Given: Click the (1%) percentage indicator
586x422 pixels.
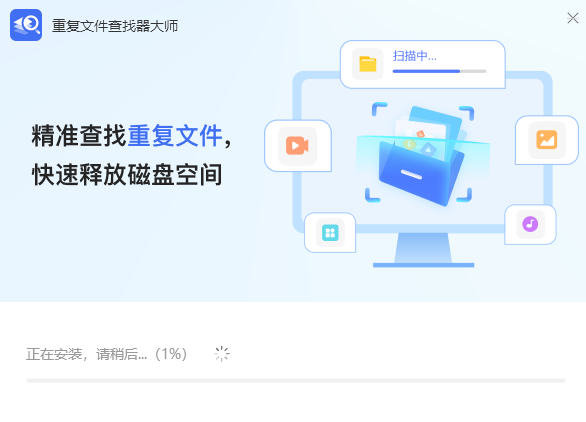Looking at the screenshot, I should tap(171, 354).
